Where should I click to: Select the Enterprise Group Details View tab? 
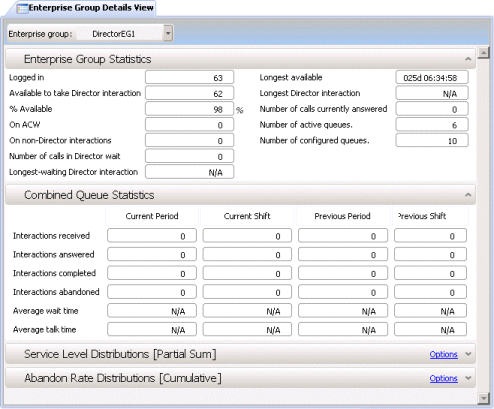coord(85,8)
